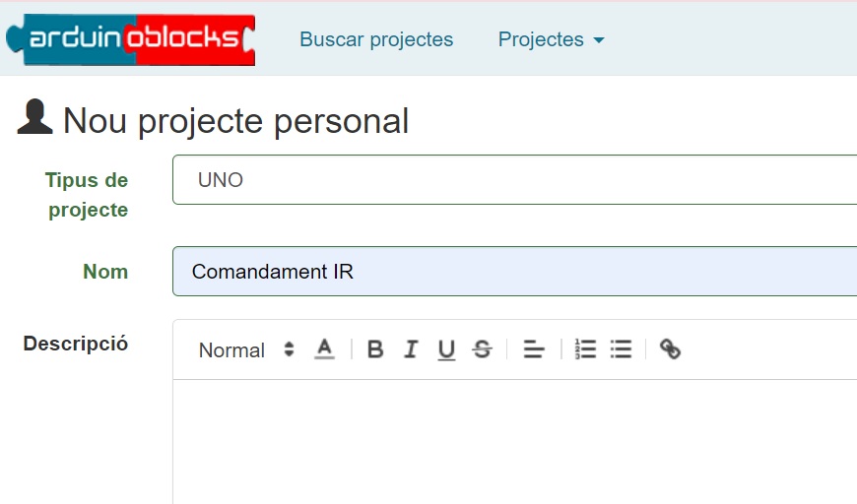Click inside the Descripció text area
The width and height of the screenshot is (857, 504).
pos(514,441)
